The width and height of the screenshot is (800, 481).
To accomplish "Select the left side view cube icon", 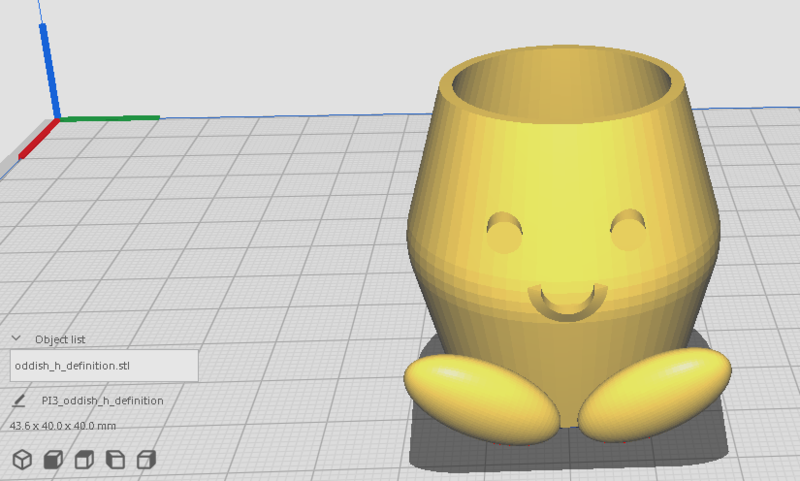I will pos(116,459).
